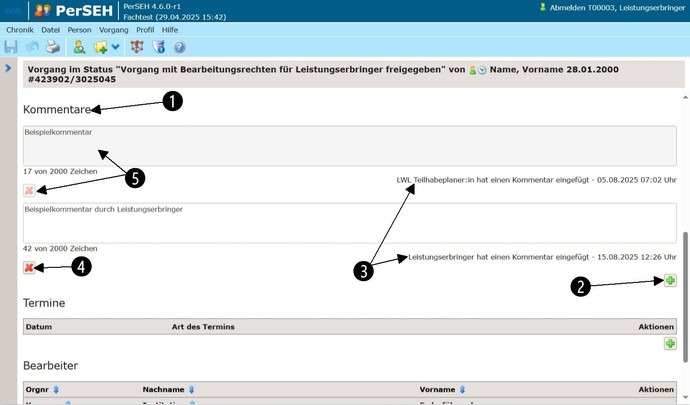Delete Leistungserbringer comment with red X
Viewport: 690px width, 405px height.
29,267
